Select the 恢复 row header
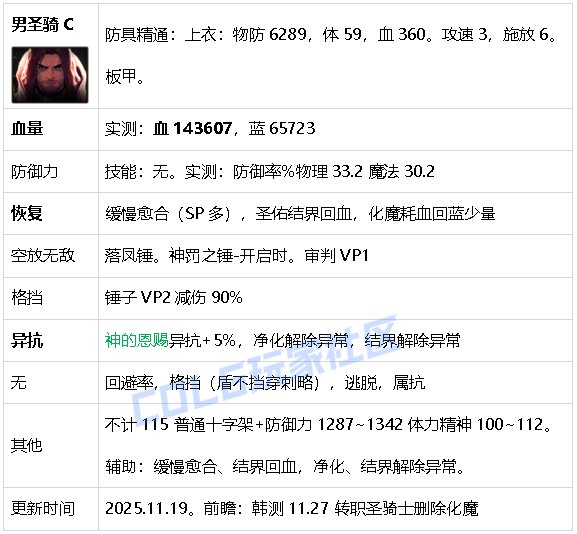Screen dimensions: 577x534 26,213
